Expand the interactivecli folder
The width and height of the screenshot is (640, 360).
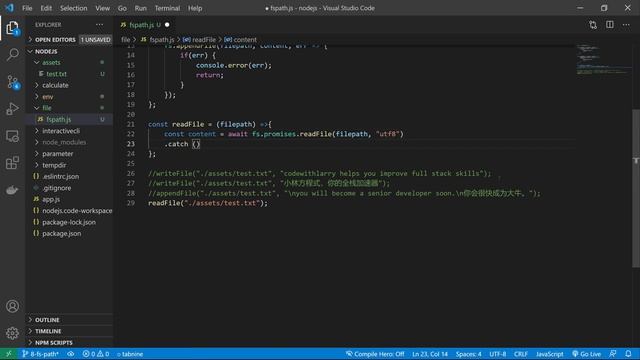pos(61,131)
